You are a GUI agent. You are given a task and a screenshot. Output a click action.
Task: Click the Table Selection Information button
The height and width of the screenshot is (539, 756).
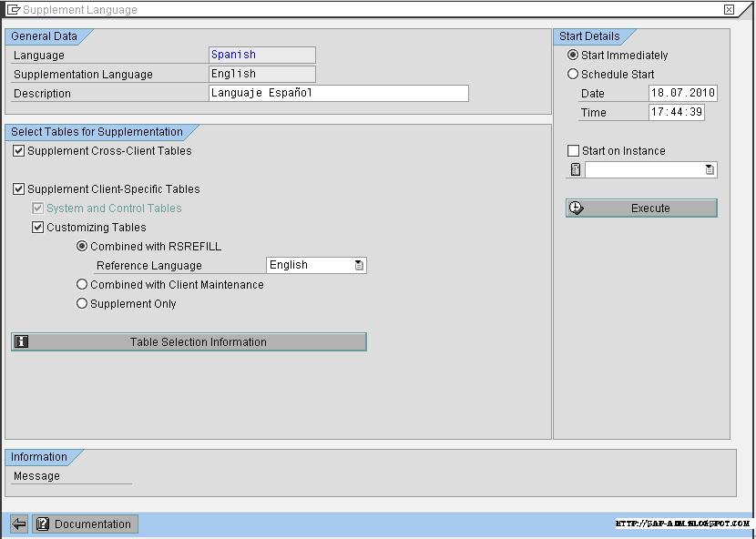pos(189,341)
